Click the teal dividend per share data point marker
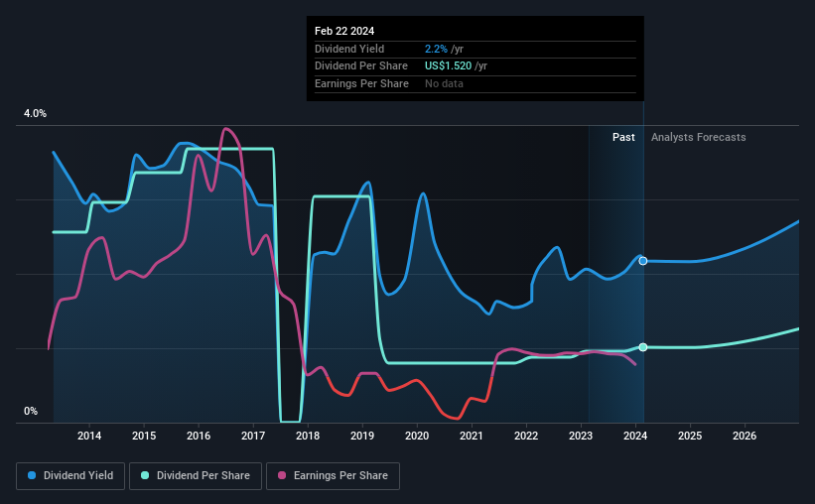 coord(643,347)
